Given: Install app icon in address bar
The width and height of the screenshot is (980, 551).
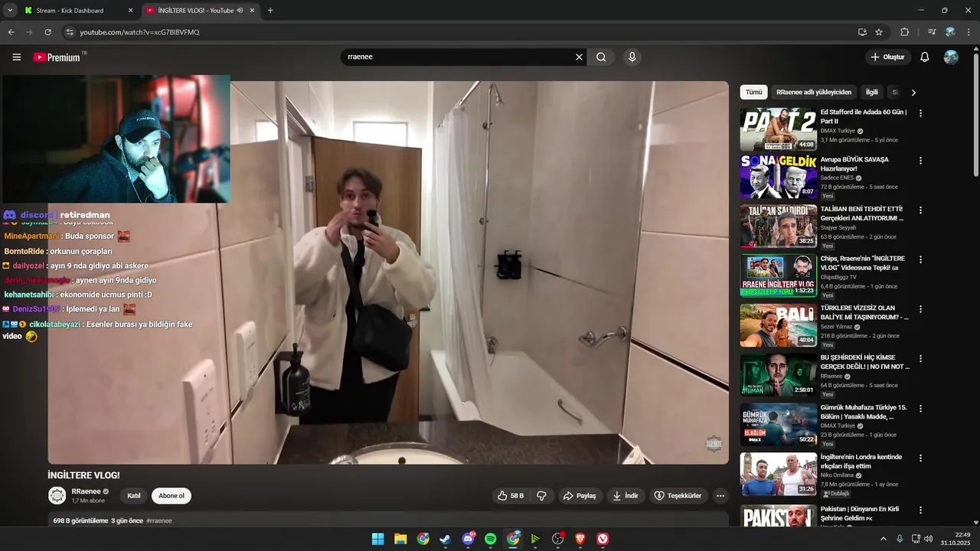Looking at the screenshot, I should click(x=862, y=32).
